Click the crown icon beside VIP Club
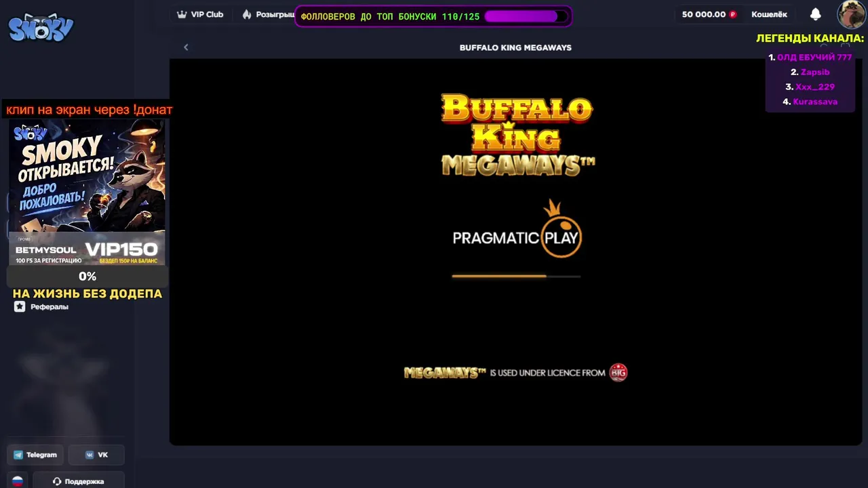This screenshot has width=868, height=488. pos(182,14)
